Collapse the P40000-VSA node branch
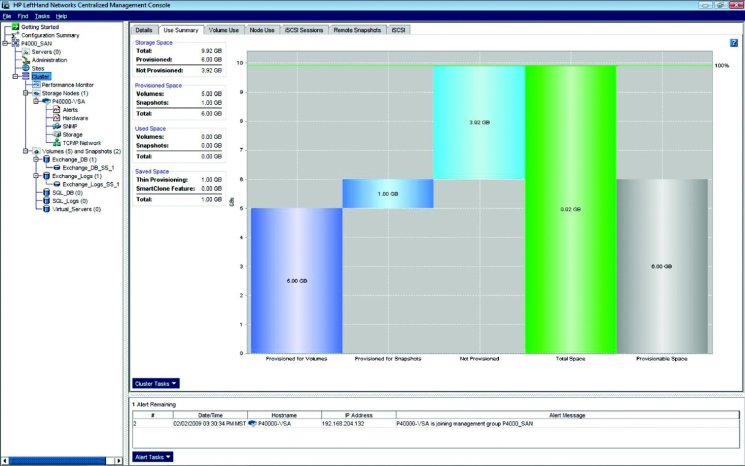The image size is (745, 466). click(x=36, y=101)
